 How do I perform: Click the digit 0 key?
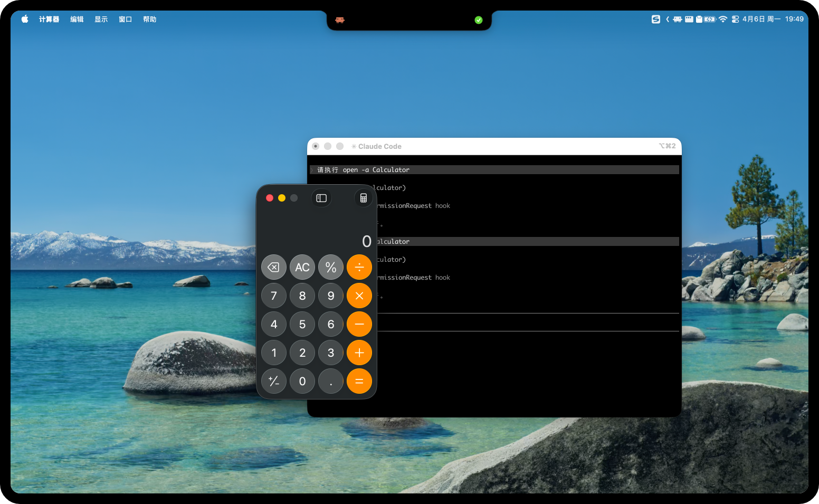pyautogui.click(x=302, y=381)
